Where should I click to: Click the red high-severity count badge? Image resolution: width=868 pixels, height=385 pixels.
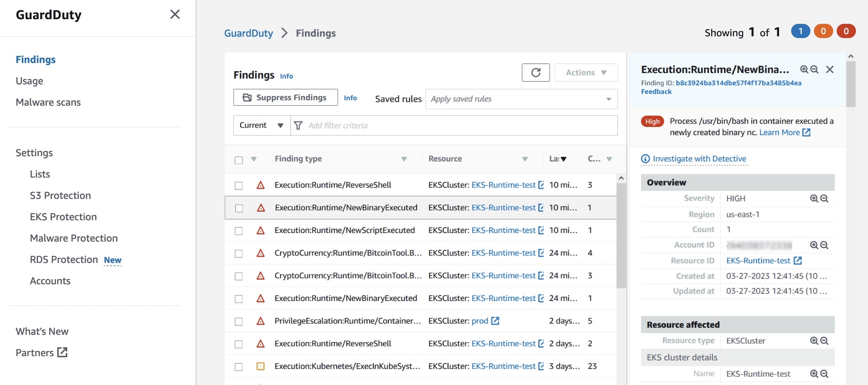pos(846,31)
